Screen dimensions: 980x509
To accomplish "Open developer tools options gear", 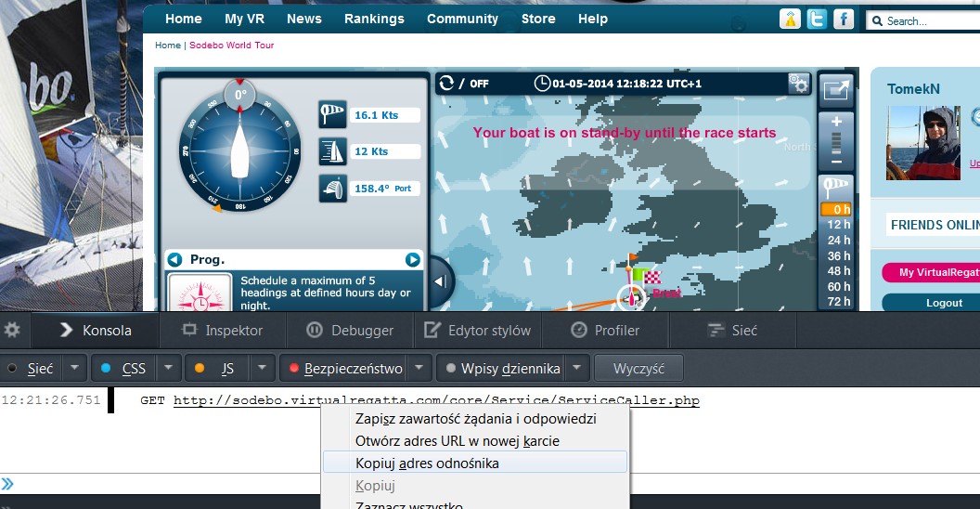I will click(12, 330).
